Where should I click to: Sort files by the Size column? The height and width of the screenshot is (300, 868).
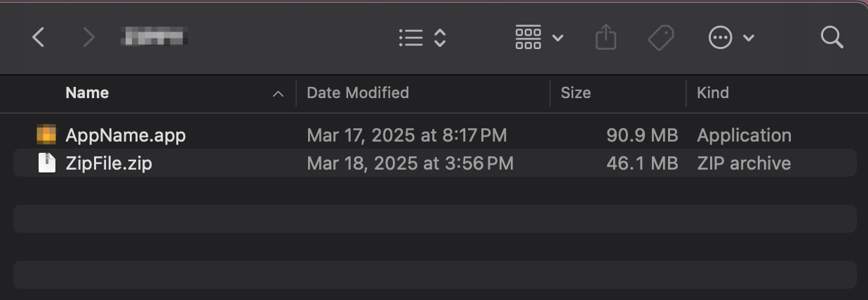(575, 93)
